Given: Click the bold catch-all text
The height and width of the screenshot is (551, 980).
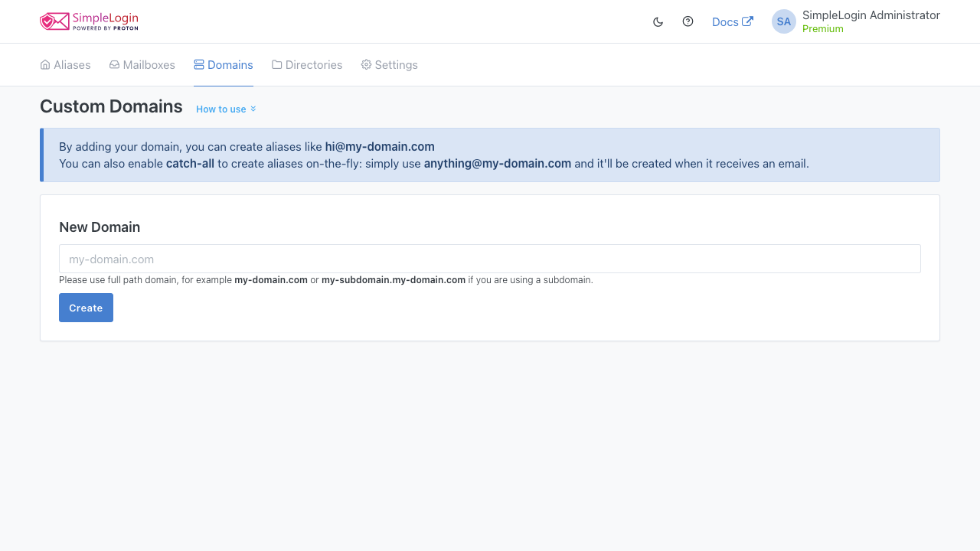Looking at the screenshot, I should [190, 164].
